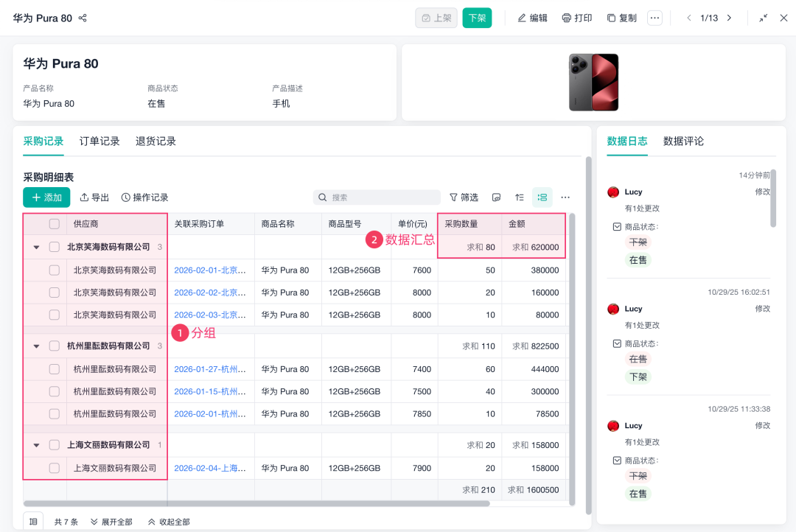
Task: Open the 筛选 filter
Action: (x=464, y=197)
